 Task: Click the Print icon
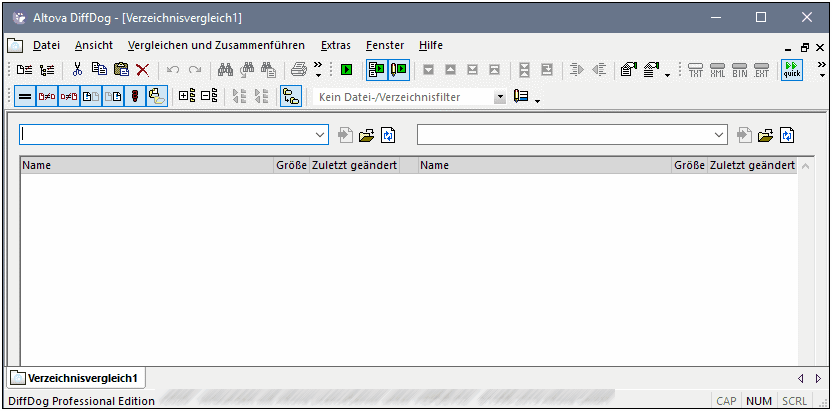click(299, 69)
